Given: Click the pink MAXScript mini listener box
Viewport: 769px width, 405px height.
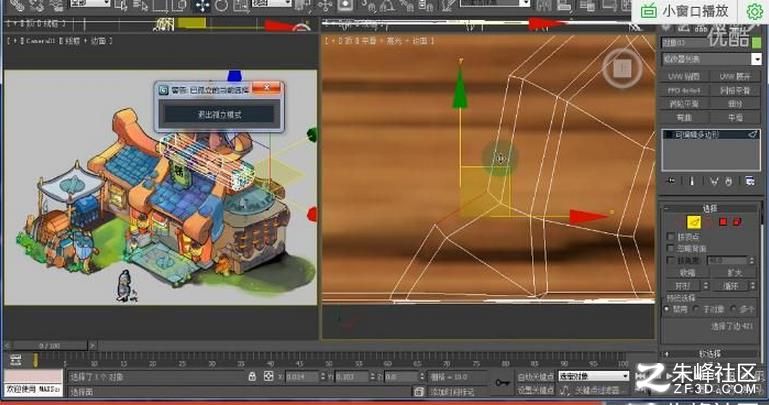Looking at the screenshot, I should click(x=33, y=376).
